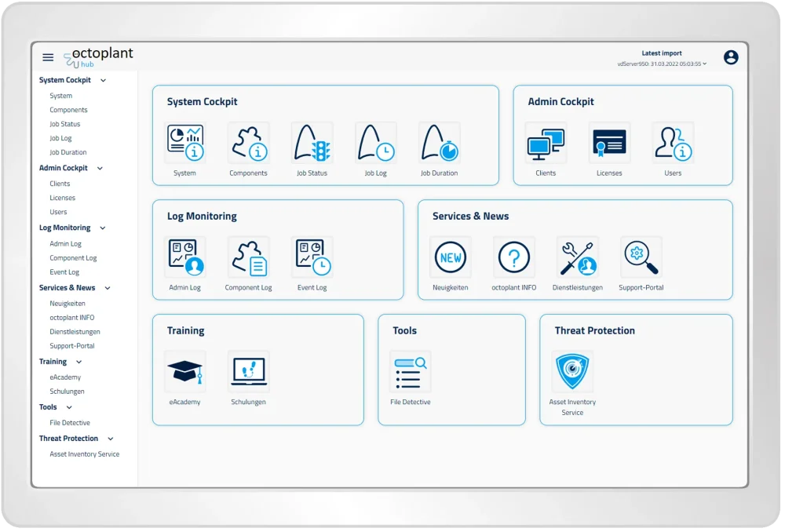Select Licenses in the sidebar
Screen dimensions: 785x532
[x=63, y=199]
